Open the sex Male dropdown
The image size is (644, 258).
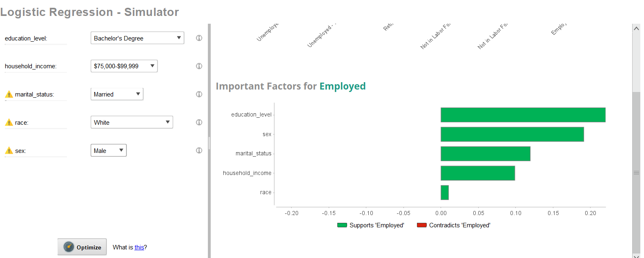tap(109, 150)
